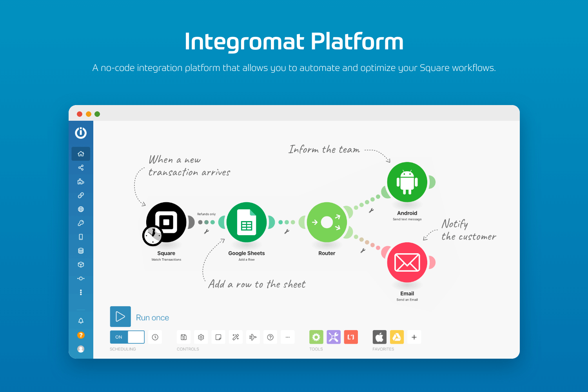
Task: Open Apple favorite app icon
Action: [379, 337]
